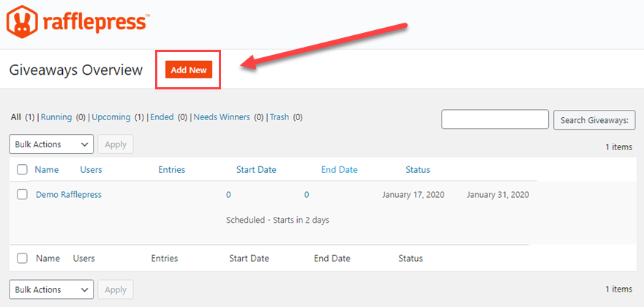Tick the select-all checkbox in the table footer
This screenshot has width=644, height=307.
pyautogui.click(x=22, y=259)
